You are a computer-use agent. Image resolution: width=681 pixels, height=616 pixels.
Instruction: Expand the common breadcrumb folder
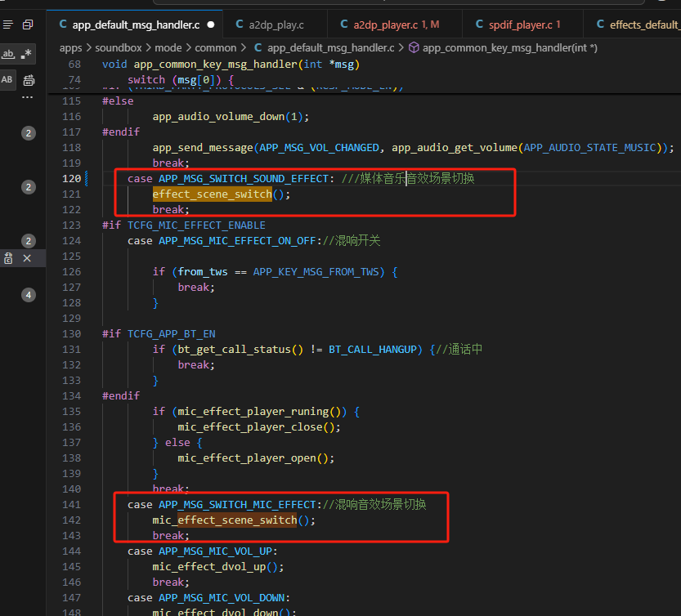[216, 47]
